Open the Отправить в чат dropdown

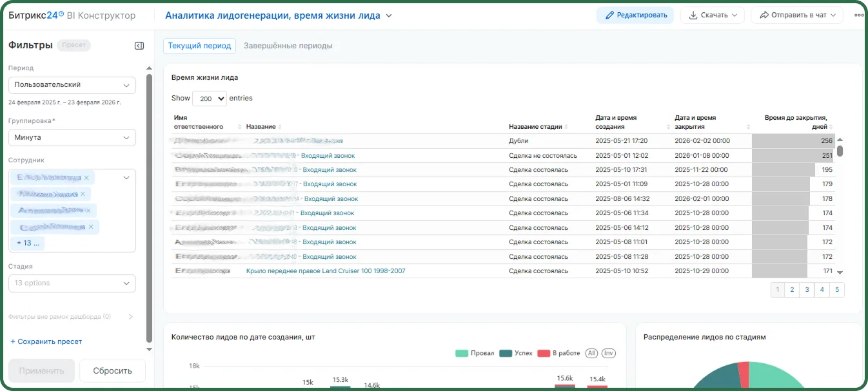pyautogui.click(x=797, y=15)
